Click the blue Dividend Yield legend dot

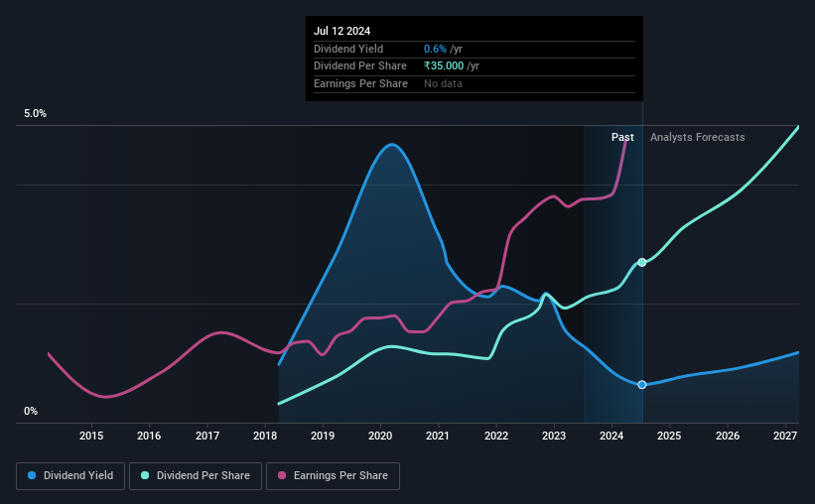click(x=32, y=475)
